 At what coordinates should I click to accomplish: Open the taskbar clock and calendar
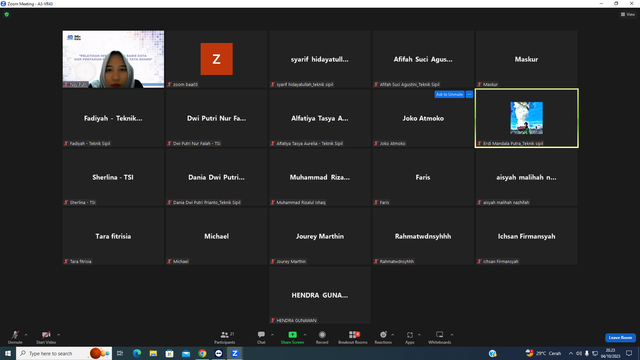pos(610,353)
